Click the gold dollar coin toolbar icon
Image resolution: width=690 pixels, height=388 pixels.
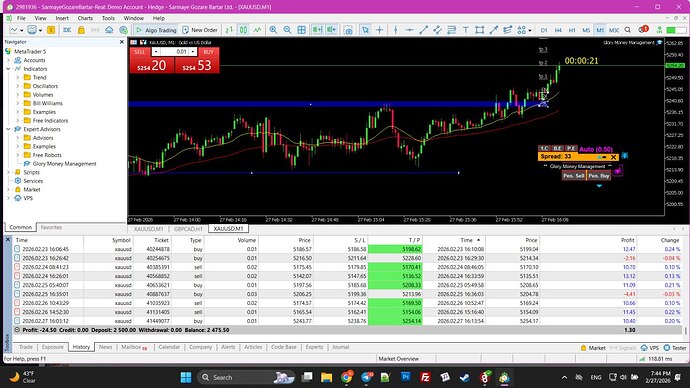(51, 30)
